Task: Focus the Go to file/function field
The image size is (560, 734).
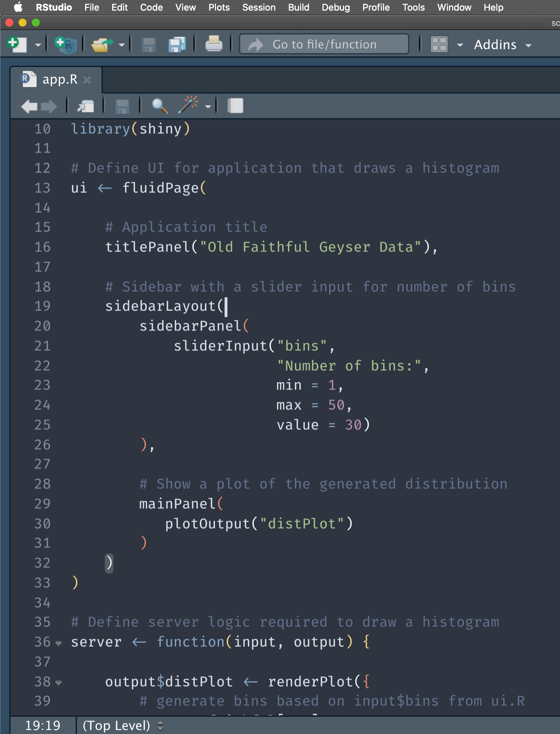Action: 324,44
